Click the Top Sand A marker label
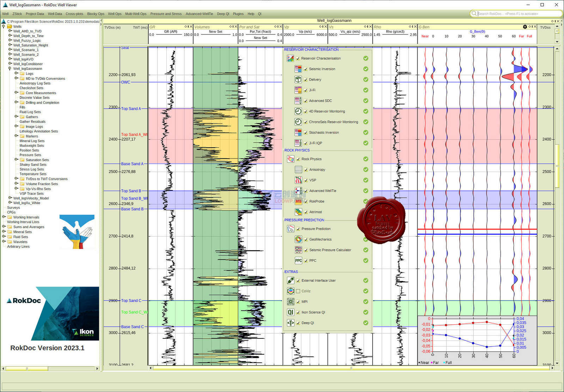The image size is (564, 392). [131, 109]
